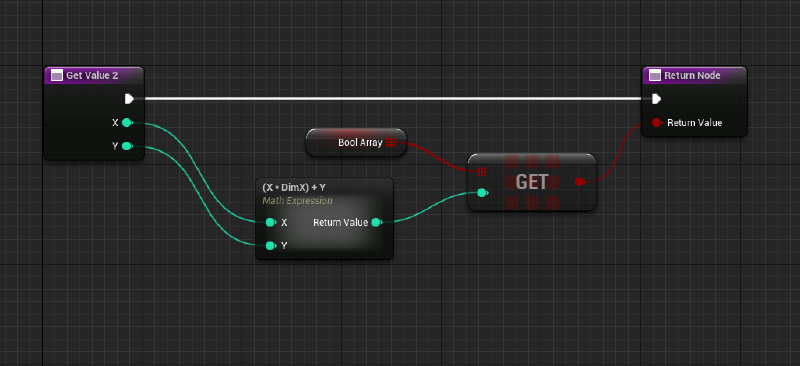Click the X label on Get Value 2
Screen dimensions: 800x366
(x=115, y=123)
